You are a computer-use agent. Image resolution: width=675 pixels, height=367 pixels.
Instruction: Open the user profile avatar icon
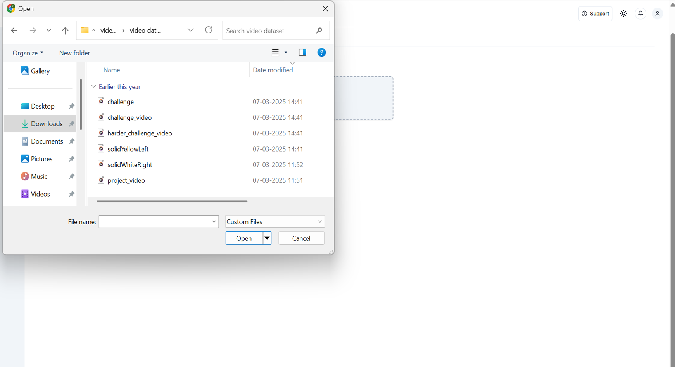coord(657,14)
